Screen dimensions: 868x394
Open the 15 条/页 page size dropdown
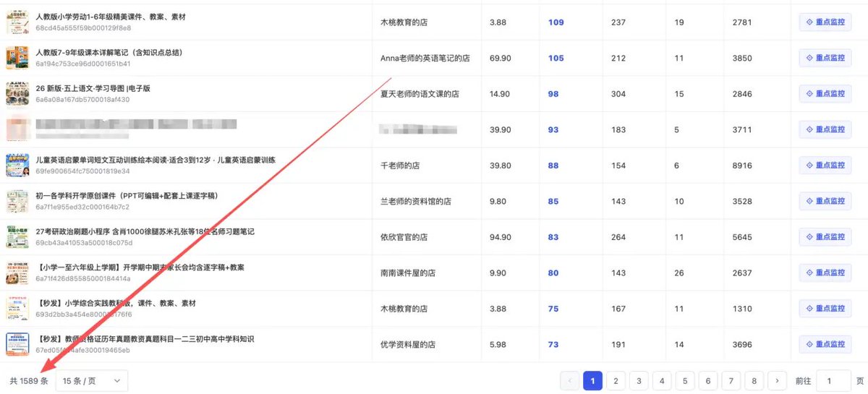pyautogui.click(x=92, y=381)
